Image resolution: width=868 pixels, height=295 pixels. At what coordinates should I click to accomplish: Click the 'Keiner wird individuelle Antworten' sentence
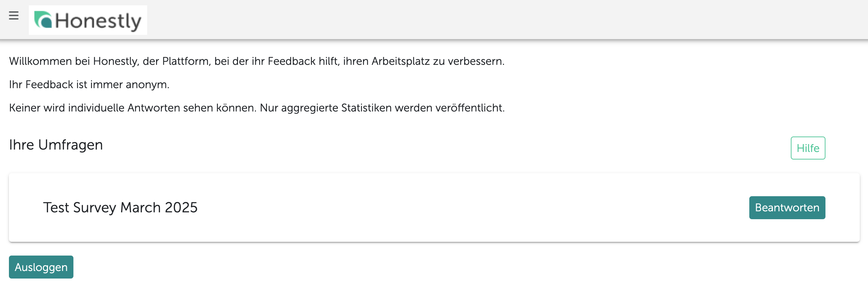click(x=257, y=108)
